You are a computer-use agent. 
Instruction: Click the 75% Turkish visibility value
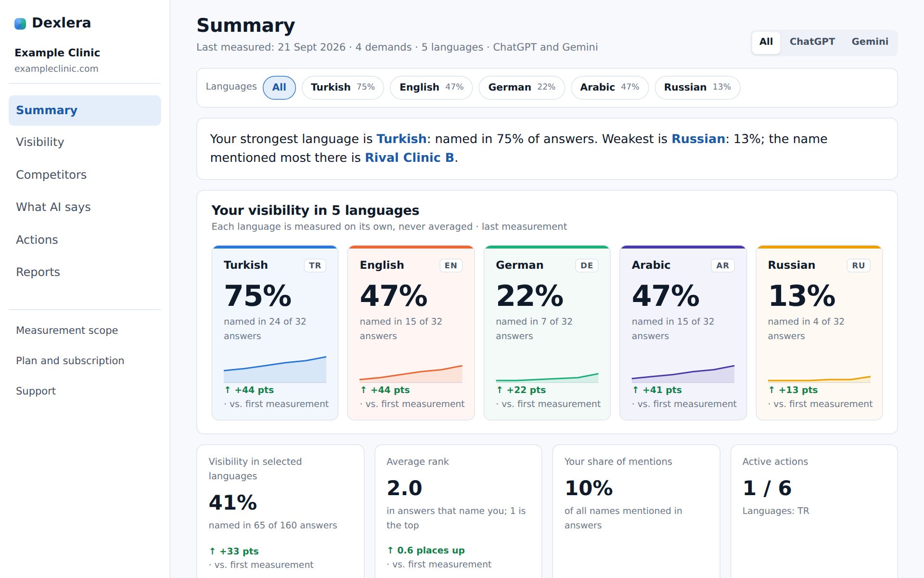click(258, 296)
